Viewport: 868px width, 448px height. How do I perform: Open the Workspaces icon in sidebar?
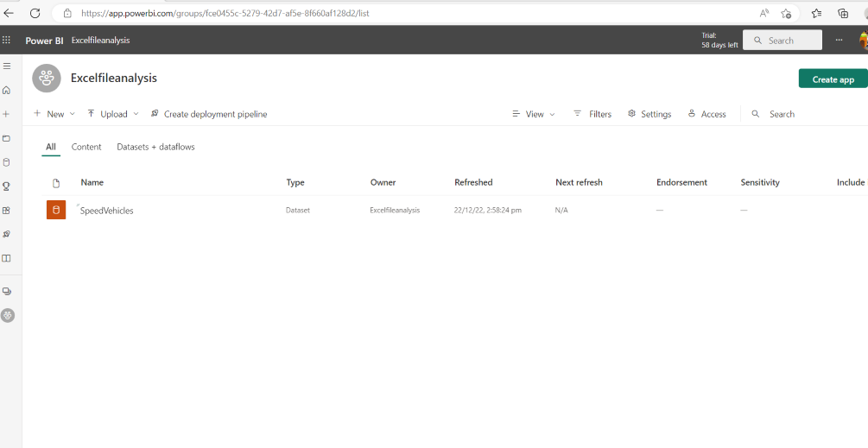[x=7, y=291]
